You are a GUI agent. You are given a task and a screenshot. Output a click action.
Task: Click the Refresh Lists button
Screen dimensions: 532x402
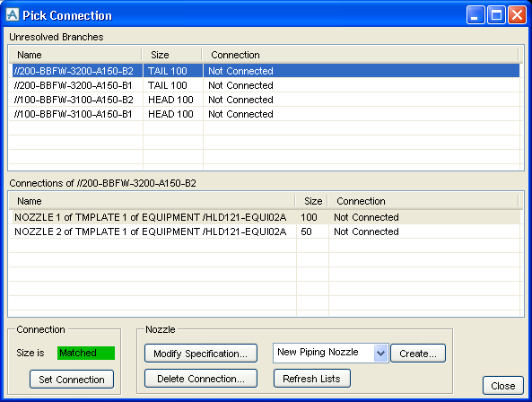[312, 379]
